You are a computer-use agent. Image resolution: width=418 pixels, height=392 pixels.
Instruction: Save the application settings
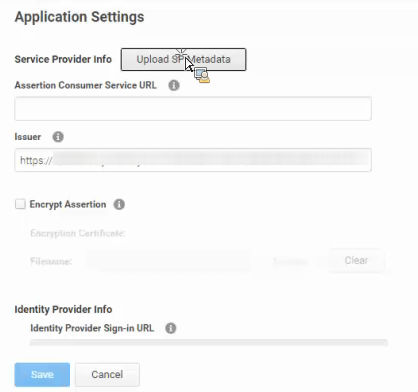coord(42,374)
